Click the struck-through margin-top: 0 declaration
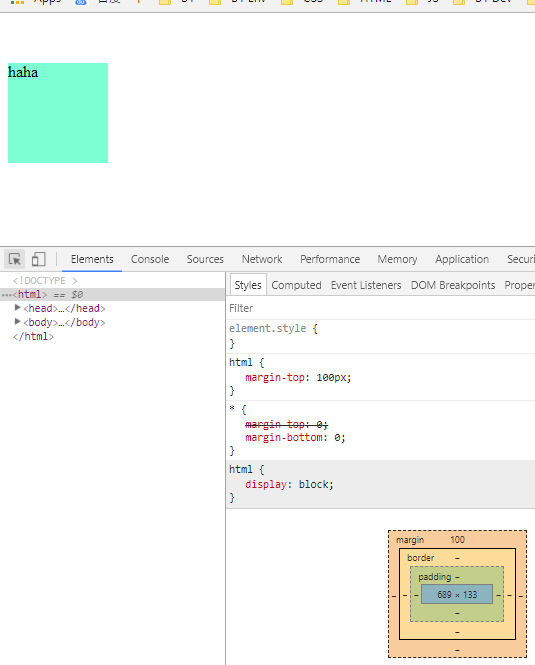The image size is (535, 665). (x=286, y=424)
